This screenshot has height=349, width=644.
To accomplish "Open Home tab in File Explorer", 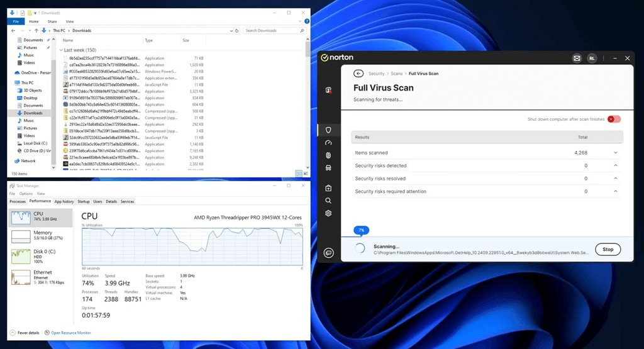I will 34,21.
